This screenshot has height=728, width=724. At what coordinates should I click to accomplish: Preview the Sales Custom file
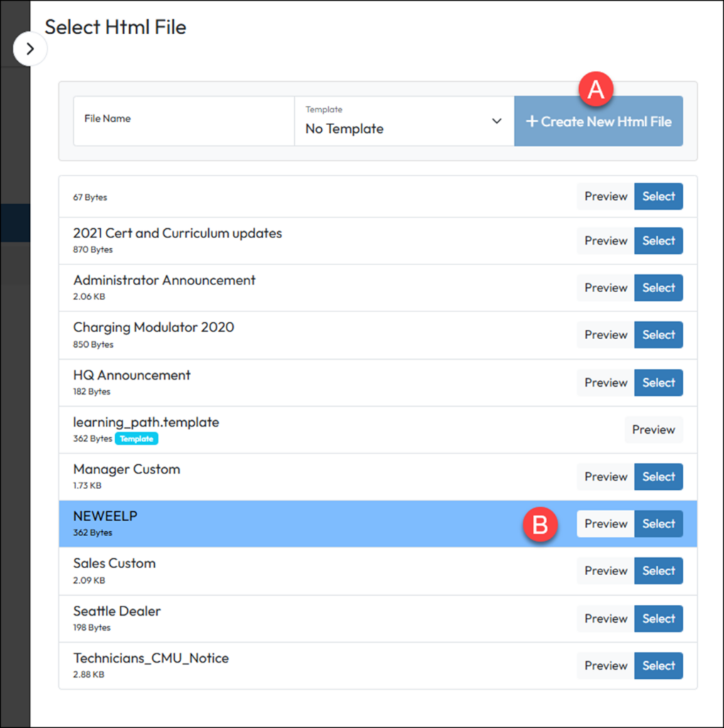tap(605, 571)
